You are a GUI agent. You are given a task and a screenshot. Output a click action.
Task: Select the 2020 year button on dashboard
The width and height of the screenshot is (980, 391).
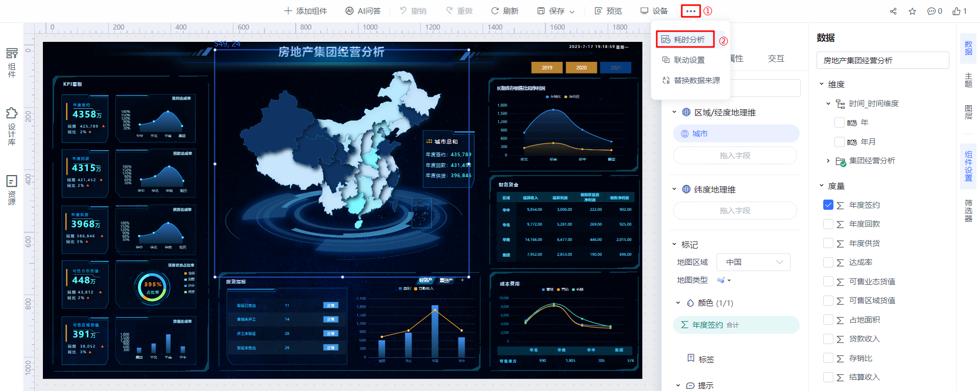coord(581,67)
